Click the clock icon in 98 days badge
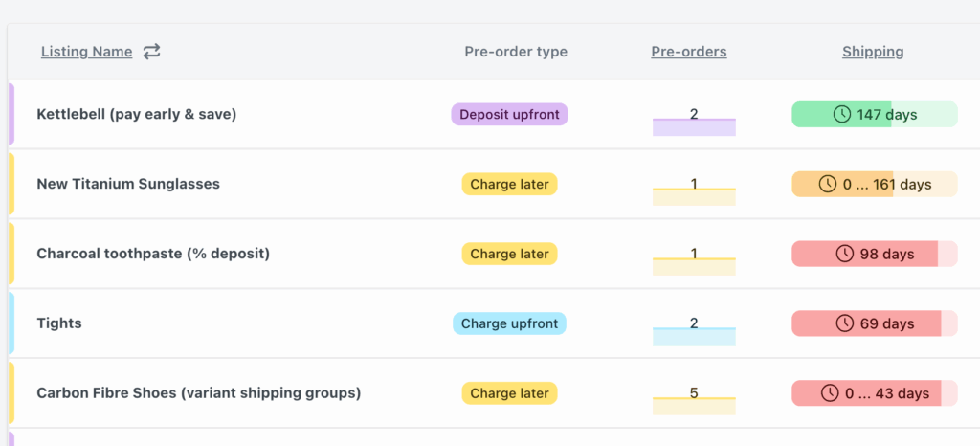The width and height of the screenshot is (980, 446). coord(844,254)
